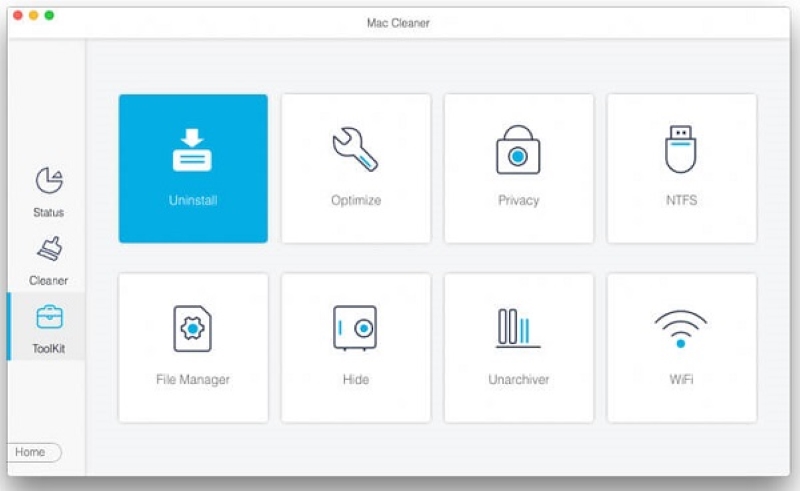Close the Mac Cleaner window

tap(18, 15)
